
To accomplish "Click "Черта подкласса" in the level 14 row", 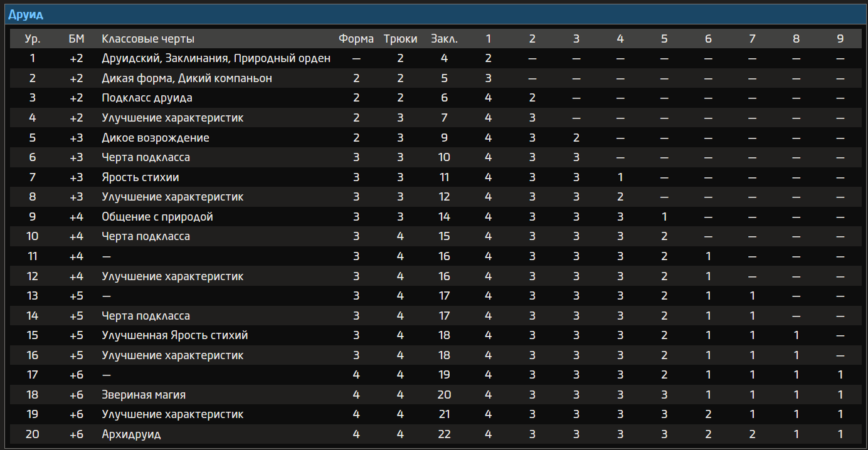I will [x=146, y=316].
